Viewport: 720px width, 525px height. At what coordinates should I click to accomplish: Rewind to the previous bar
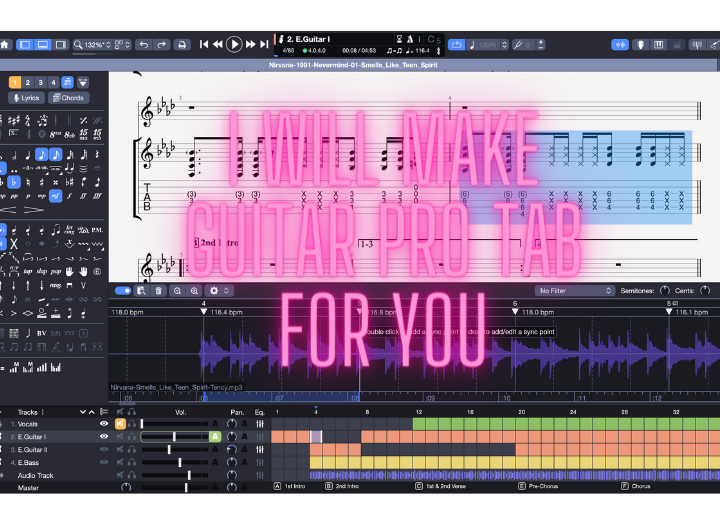(x=218, y=44)
